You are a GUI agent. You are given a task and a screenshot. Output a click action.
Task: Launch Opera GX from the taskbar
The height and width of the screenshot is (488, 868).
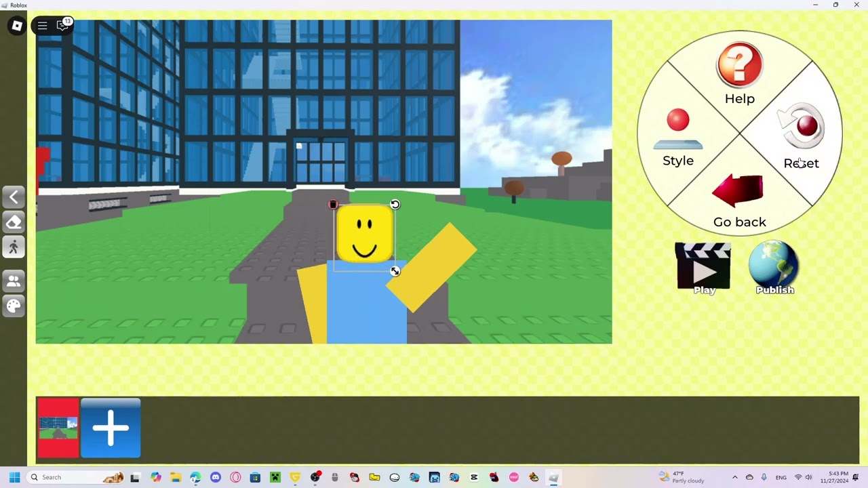(235, 477)
